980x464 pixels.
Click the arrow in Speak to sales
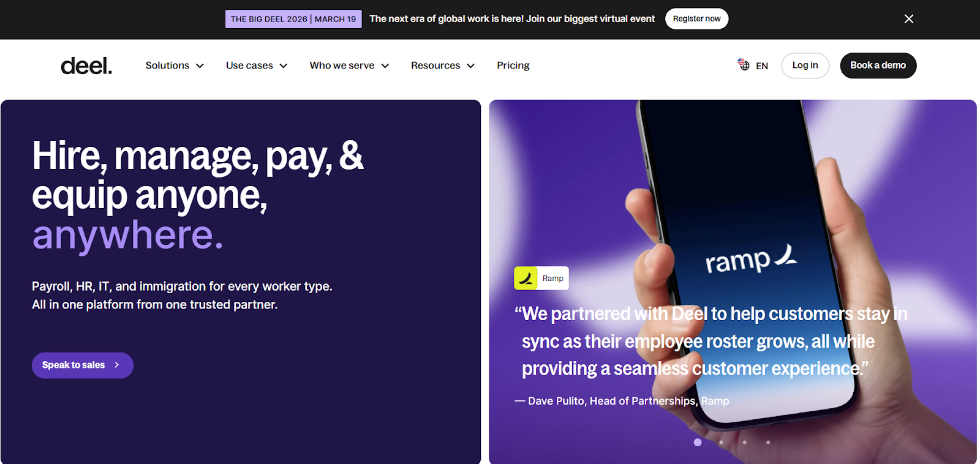(116, 365)
